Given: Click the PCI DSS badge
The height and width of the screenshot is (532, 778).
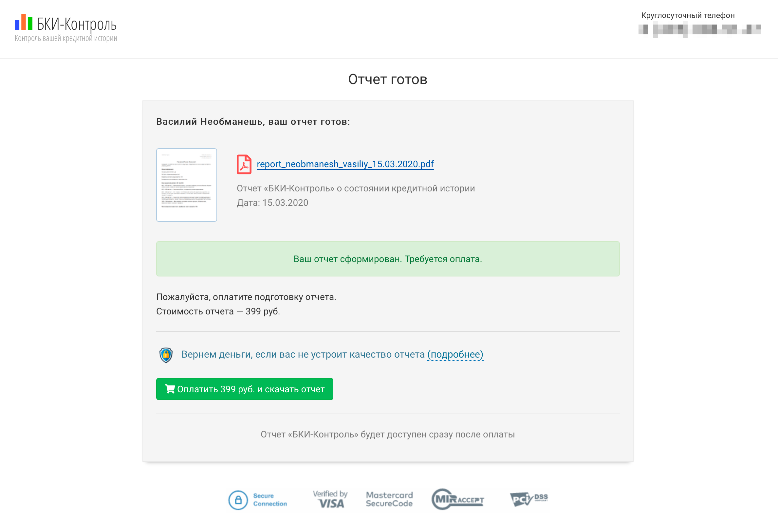Looking at the screenshot, I should point(529,499).
